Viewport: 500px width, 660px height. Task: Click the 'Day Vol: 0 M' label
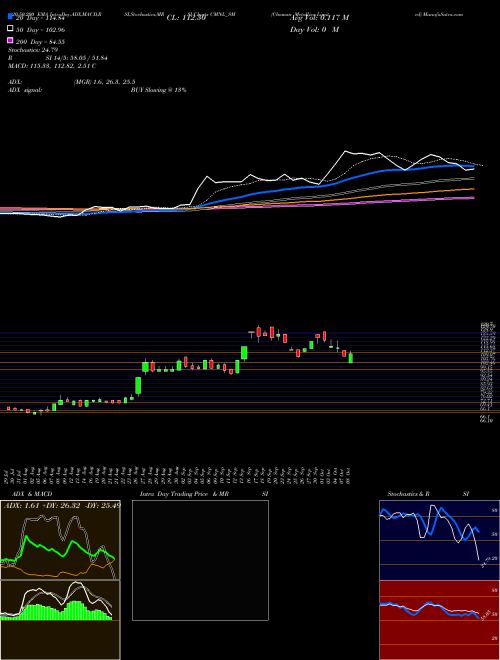point(314,29)
